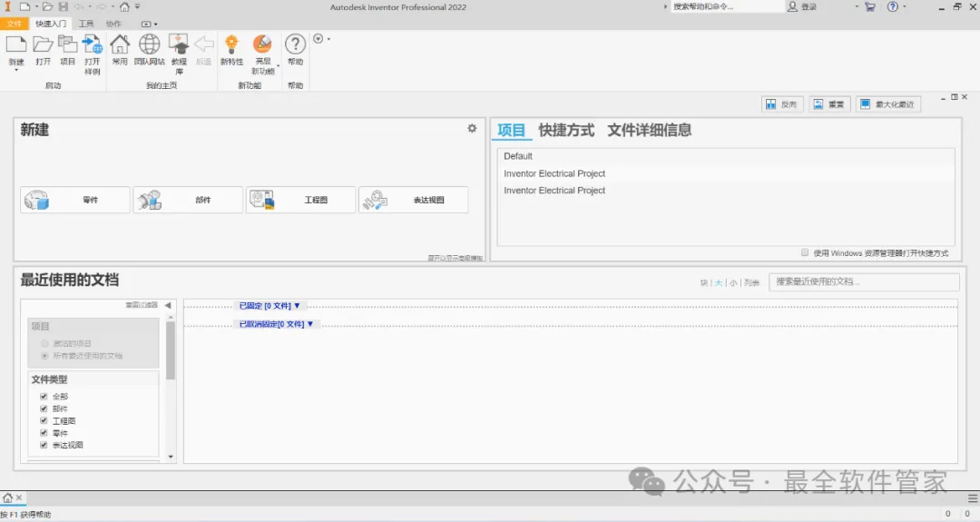Collapse the filter panel with left arrow
Viewport: 980px width, 522px height.
point(168,305)
